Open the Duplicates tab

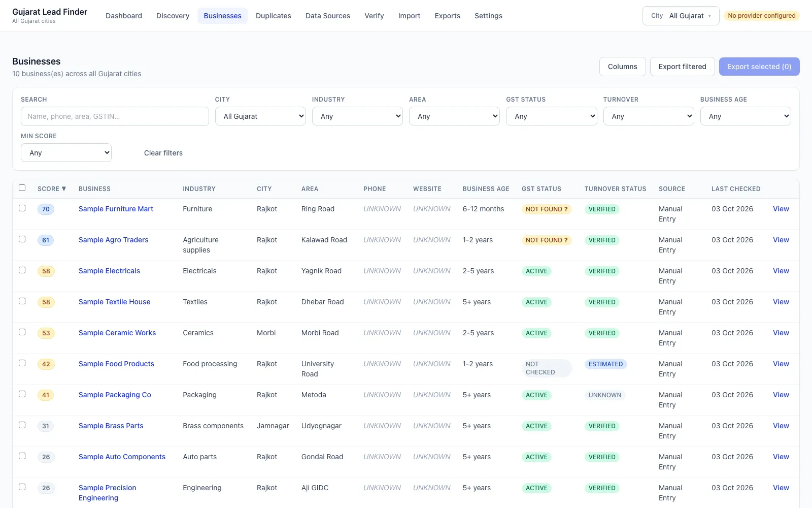tap(274, 16)
